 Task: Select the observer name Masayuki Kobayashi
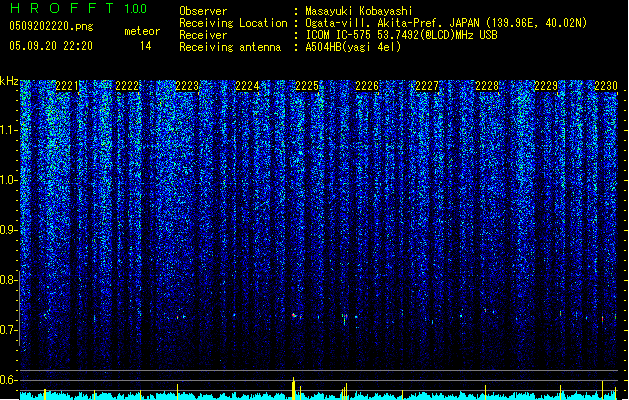pos(359,11)
